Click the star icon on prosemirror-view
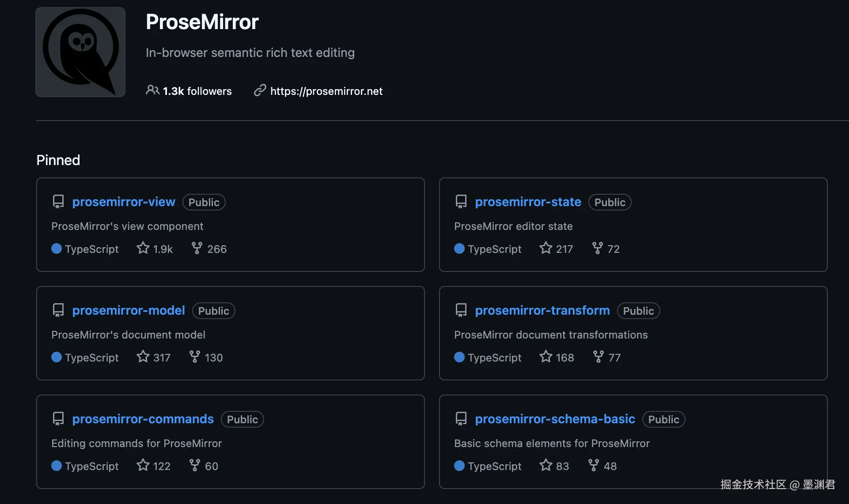Screen dimensions: 849x504 pos(143,248)
